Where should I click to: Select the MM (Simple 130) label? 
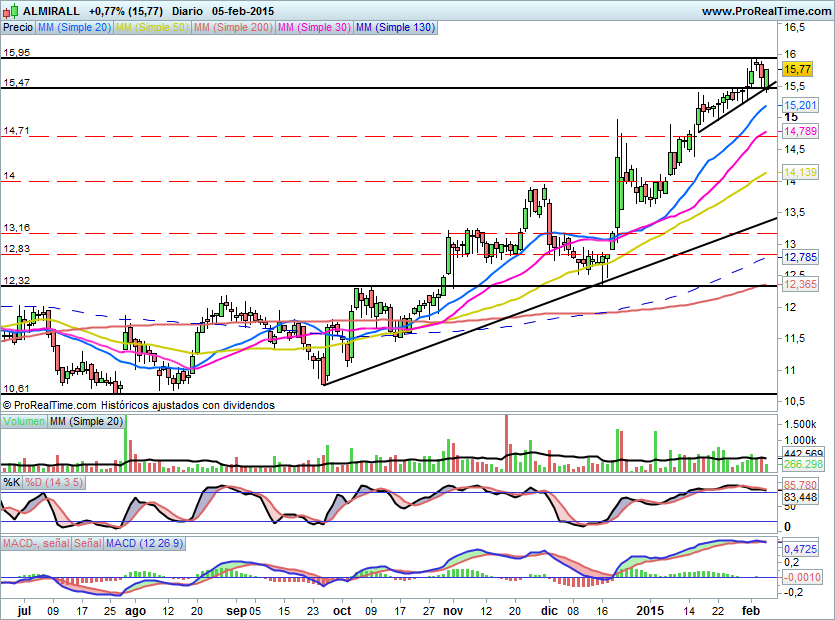click(396, 28)
